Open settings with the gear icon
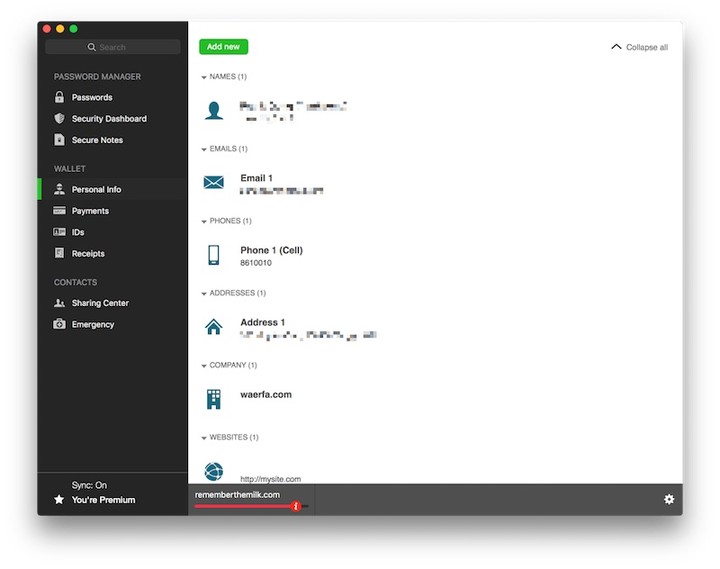 click(668, 499)
